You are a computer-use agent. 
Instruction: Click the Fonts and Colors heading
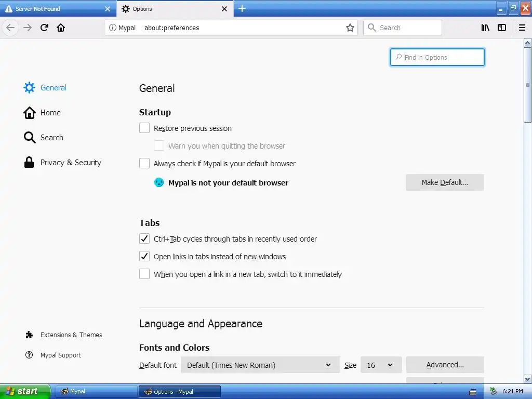click(x=175, y=348)
